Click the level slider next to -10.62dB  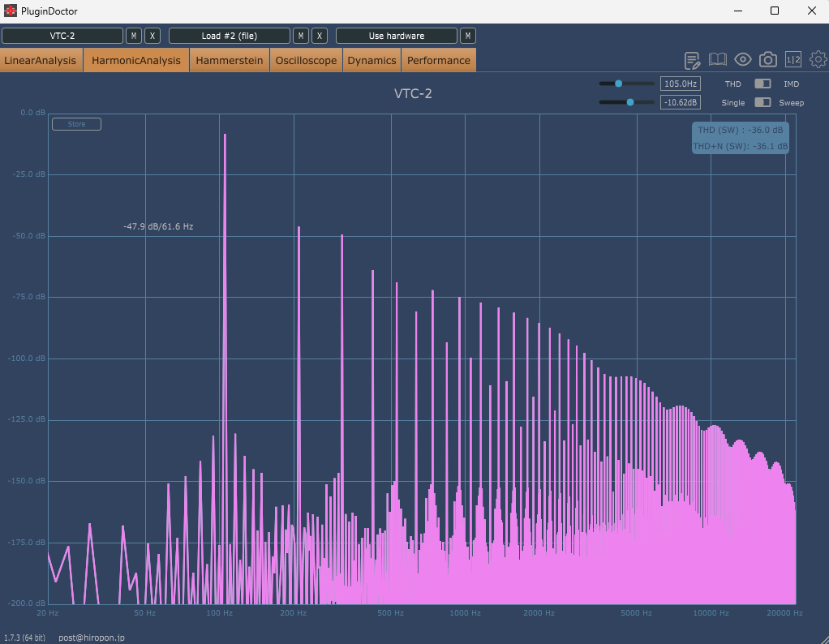pyautogui.click(x=626, y=102)
